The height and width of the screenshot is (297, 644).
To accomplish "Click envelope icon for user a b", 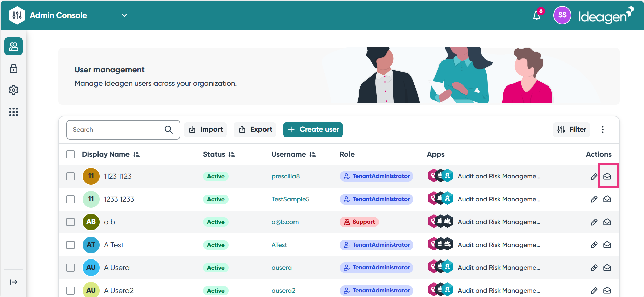I will pyautogui.click(x=607, y=222).
